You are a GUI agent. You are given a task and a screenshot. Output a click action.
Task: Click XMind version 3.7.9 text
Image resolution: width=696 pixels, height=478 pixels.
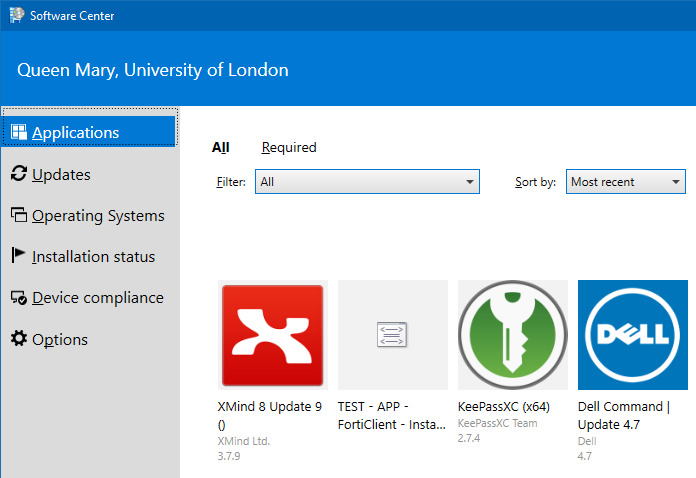[229, 456]
